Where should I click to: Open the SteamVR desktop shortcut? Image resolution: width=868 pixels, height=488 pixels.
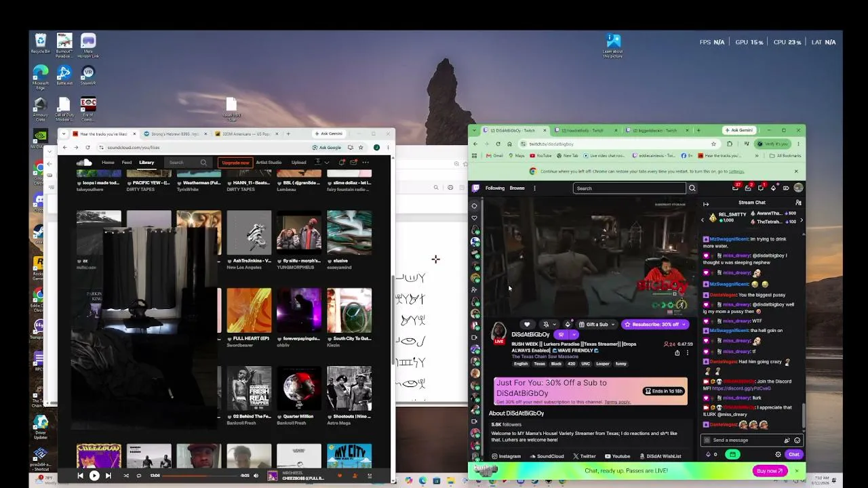point(87,76)
